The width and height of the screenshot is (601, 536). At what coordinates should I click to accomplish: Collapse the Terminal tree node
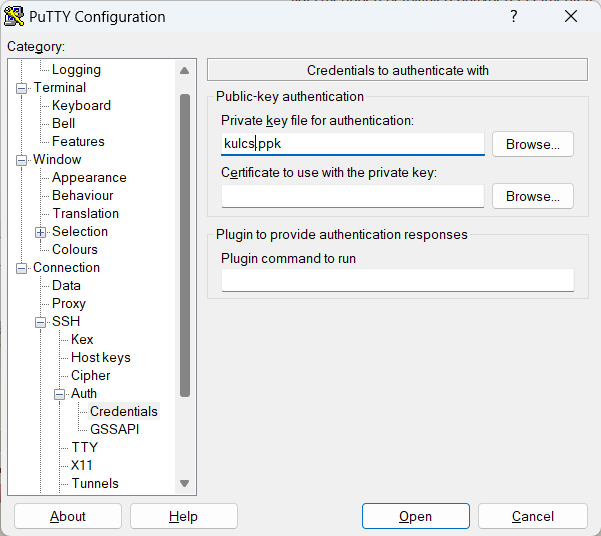(22, 88)
